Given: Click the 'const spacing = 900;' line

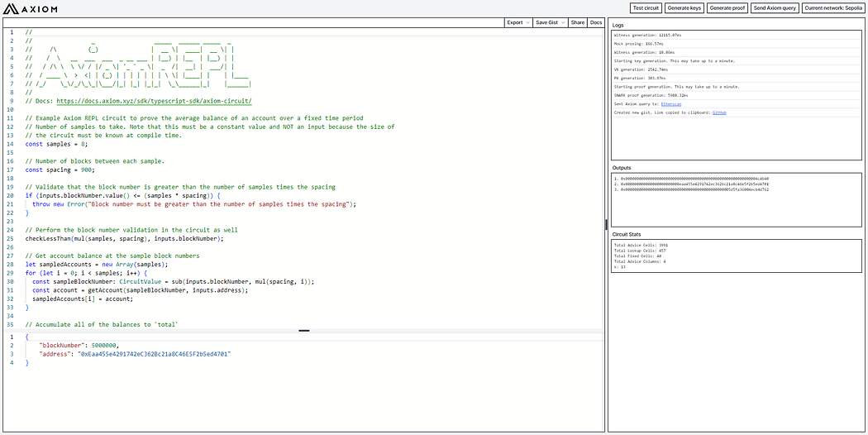Looking at the screenshot, I should point(60,170).
